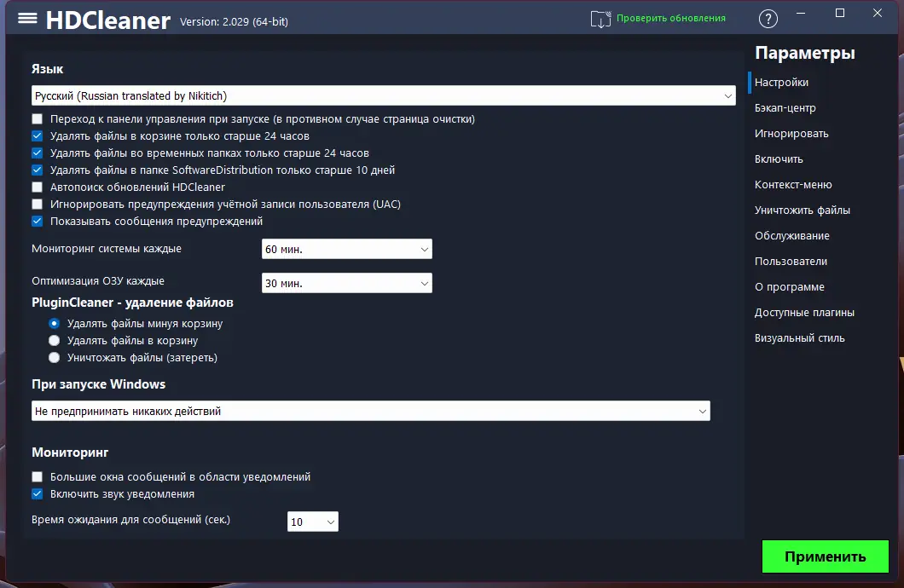Image resolution: width=904 pixels, height=588 pixels.
Task: Click the green Применить button
Action: tap(825, 556)
